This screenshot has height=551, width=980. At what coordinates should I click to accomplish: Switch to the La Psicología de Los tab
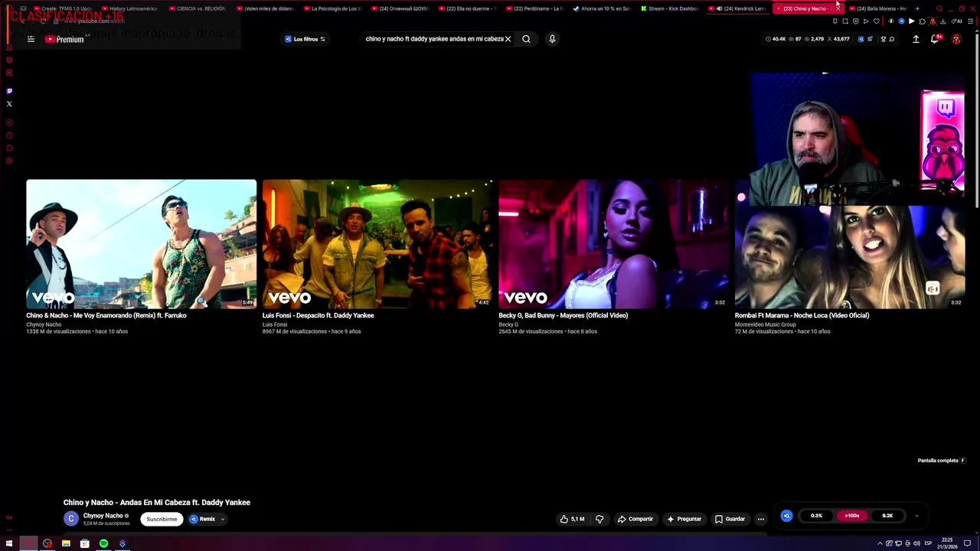coord(333,8)
